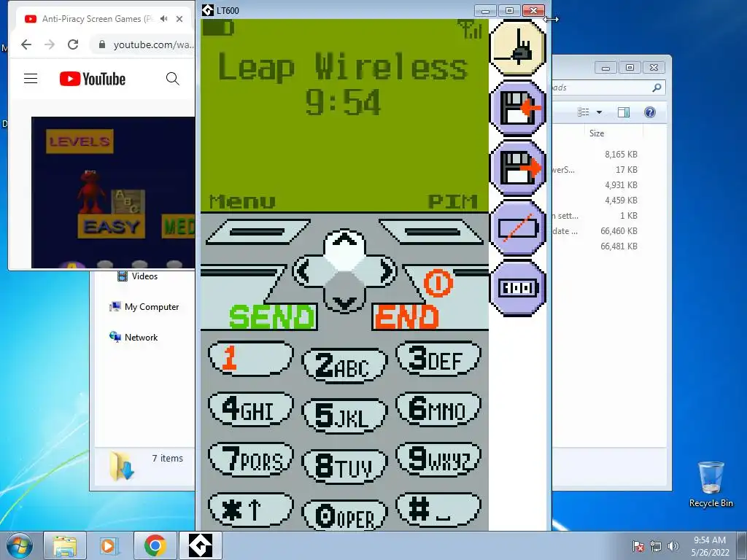
Task: Tap the right soft key under PIM
Action: pyautogui.click(x=432, y=232)
